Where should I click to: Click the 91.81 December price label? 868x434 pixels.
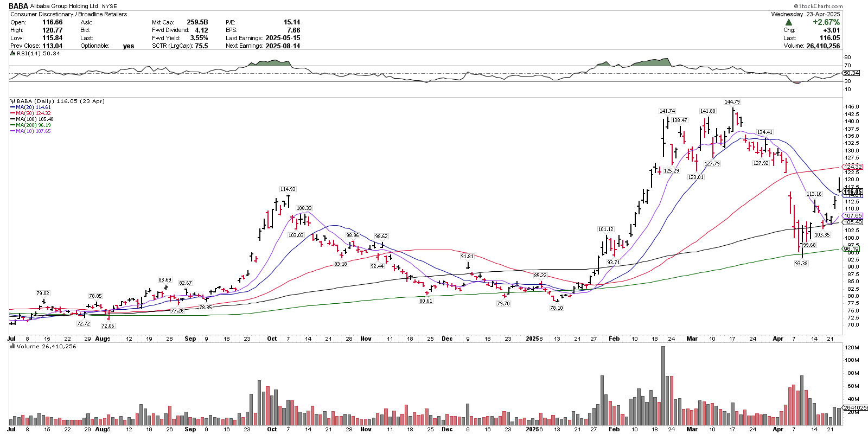467,257
